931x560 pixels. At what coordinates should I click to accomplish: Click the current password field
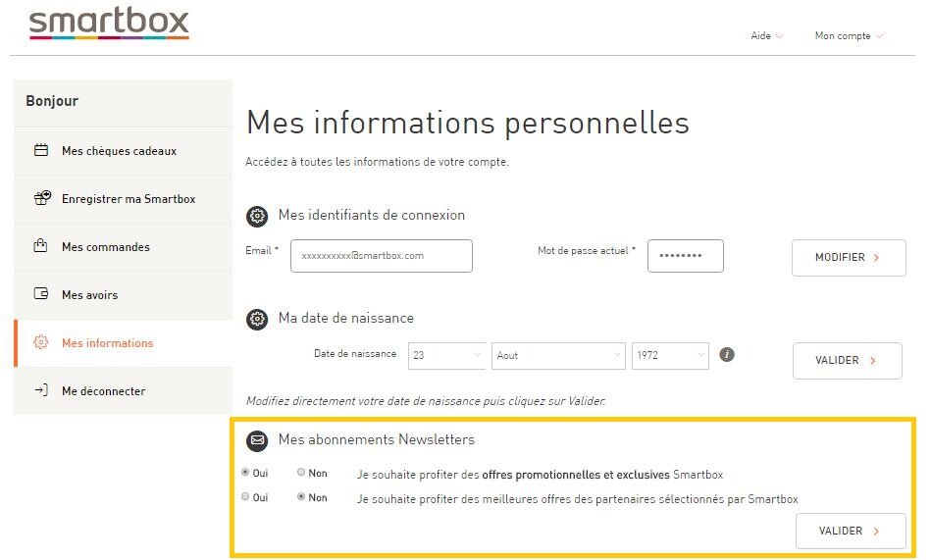coord(685,256)
